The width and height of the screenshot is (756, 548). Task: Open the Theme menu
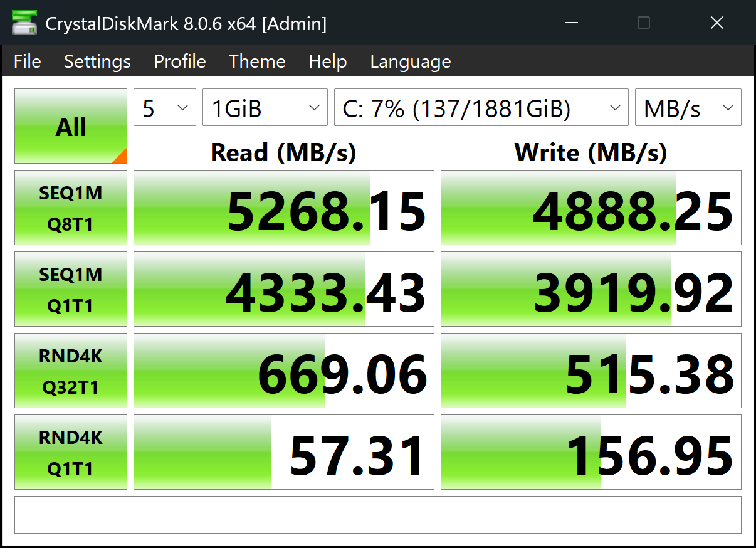point(257,61)
